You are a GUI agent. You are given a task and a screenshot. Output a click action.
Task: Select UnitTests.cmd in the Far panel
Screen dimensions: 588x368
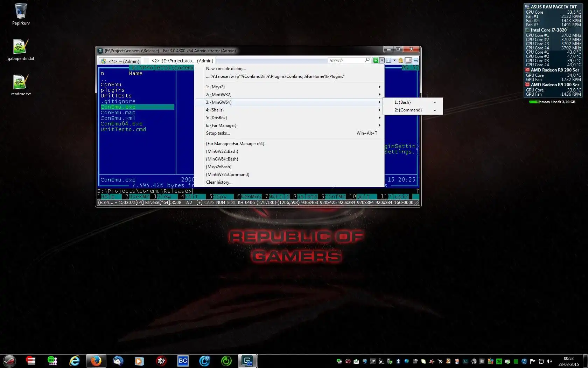tap(123, 129)
